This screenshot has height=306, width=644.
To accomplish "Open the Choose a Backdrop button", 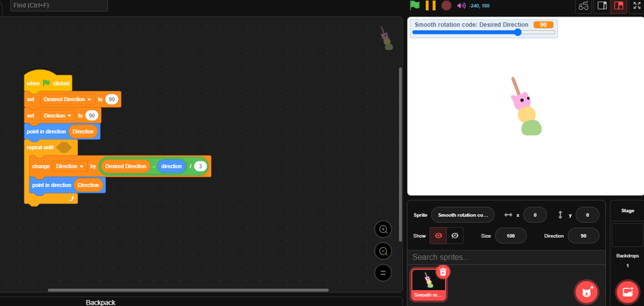I will (x=627, y=292).
